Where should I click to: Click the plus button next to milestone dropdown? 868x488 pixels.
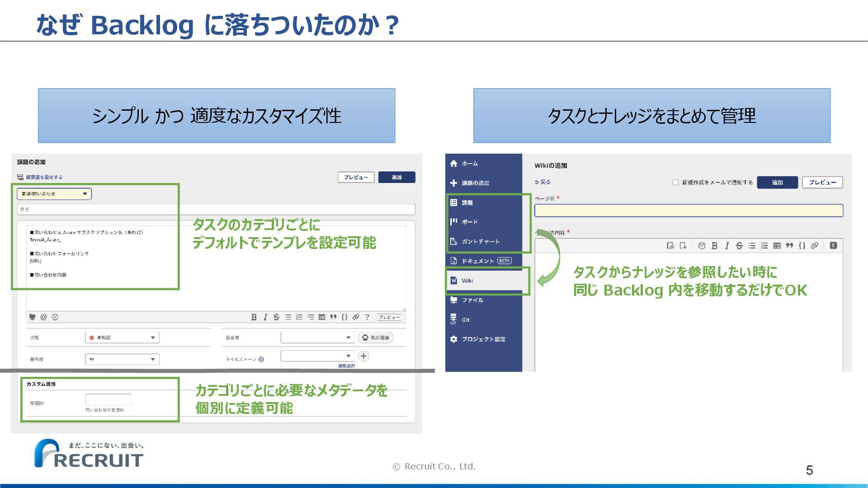coord(363,356)
